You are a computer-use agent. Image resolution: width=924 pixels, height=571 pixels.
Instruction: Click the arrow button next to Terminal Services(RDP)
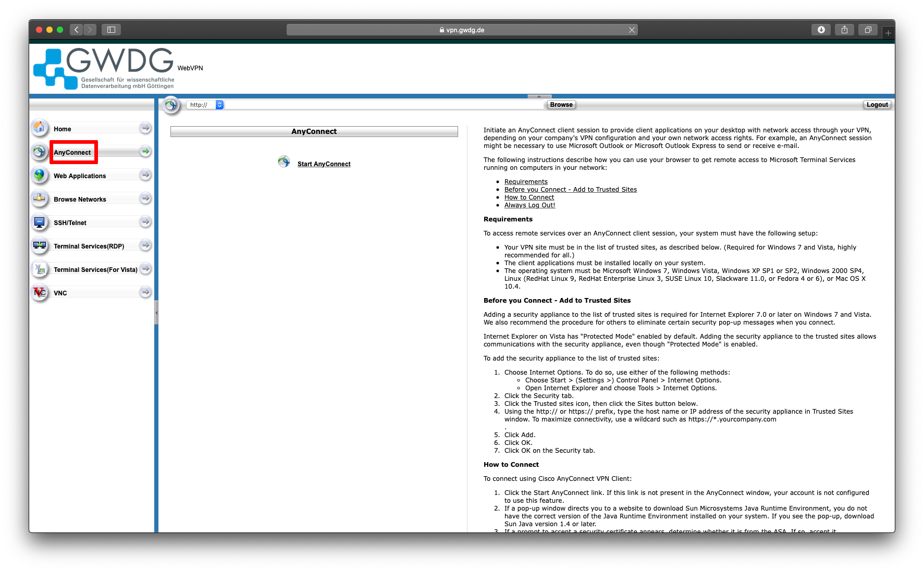coord(145,245)
